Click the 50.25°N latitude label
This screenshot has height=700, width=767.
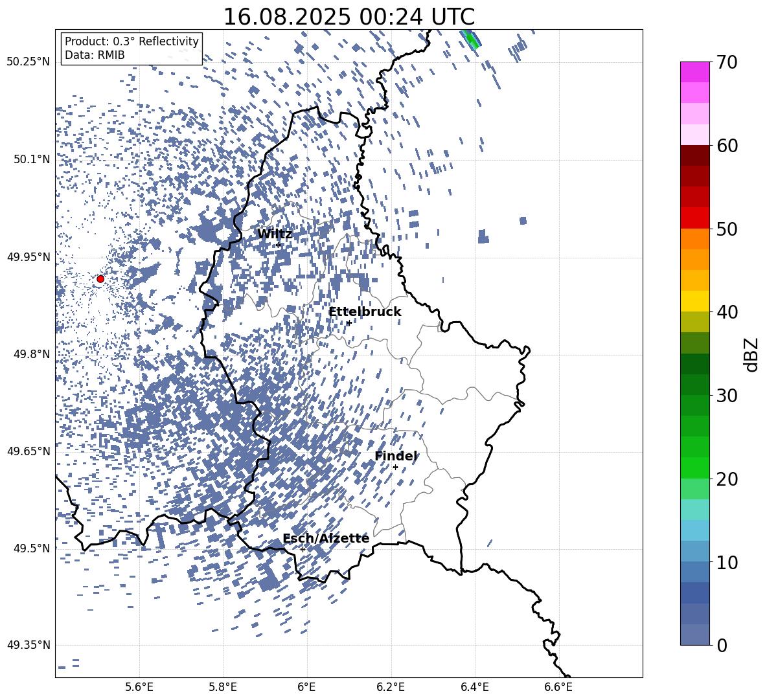coord(29,62)
